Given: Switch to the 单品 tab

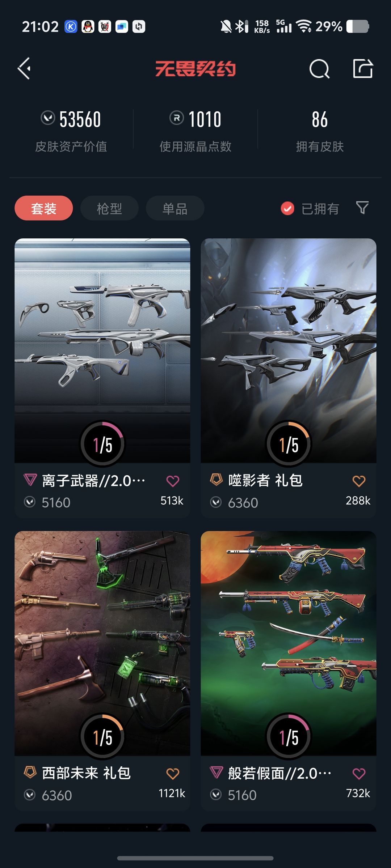Looking at the screenshot, I should pos(175,208).
